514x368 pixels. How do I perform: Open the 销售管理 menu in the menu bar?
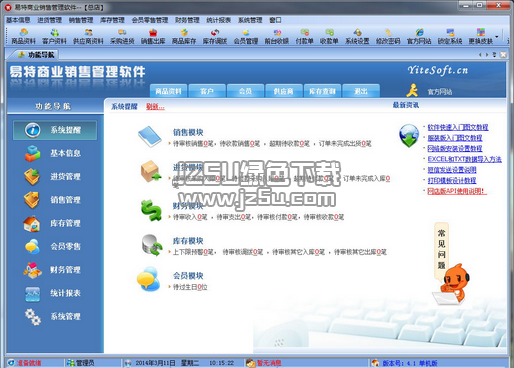(x=81, y=20)
